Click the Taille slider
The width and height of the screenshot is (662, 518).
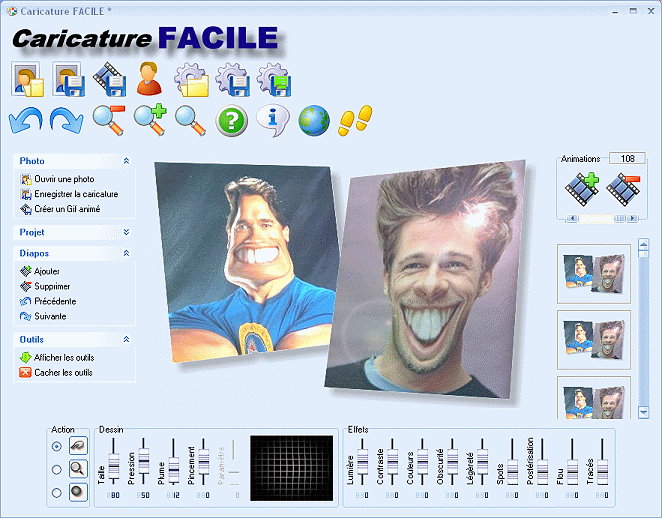pos(114,461)
